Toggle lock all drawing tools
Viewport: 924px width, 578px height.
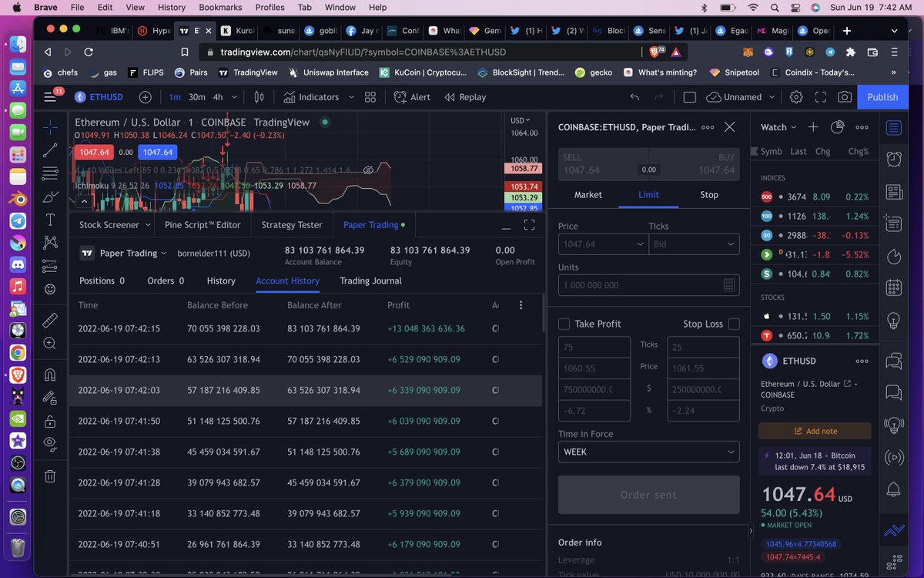(x=50, y=422)
